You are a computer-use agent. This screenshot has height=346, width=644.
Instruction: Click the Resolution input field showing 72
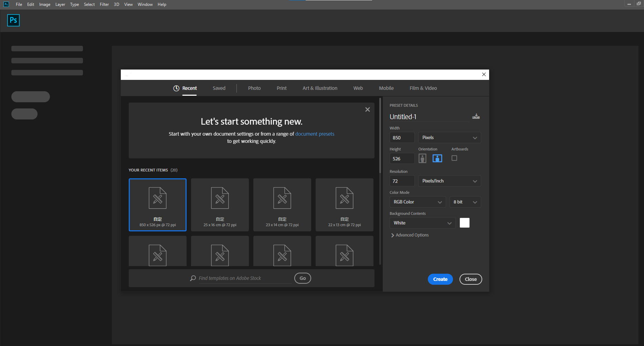point(402,181)
